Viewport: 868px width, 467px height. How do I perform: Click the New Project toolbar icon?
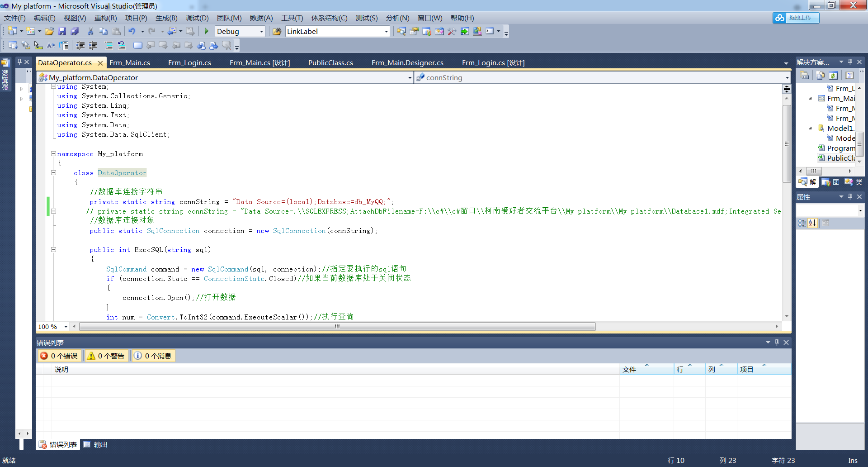tap(13, 31)
